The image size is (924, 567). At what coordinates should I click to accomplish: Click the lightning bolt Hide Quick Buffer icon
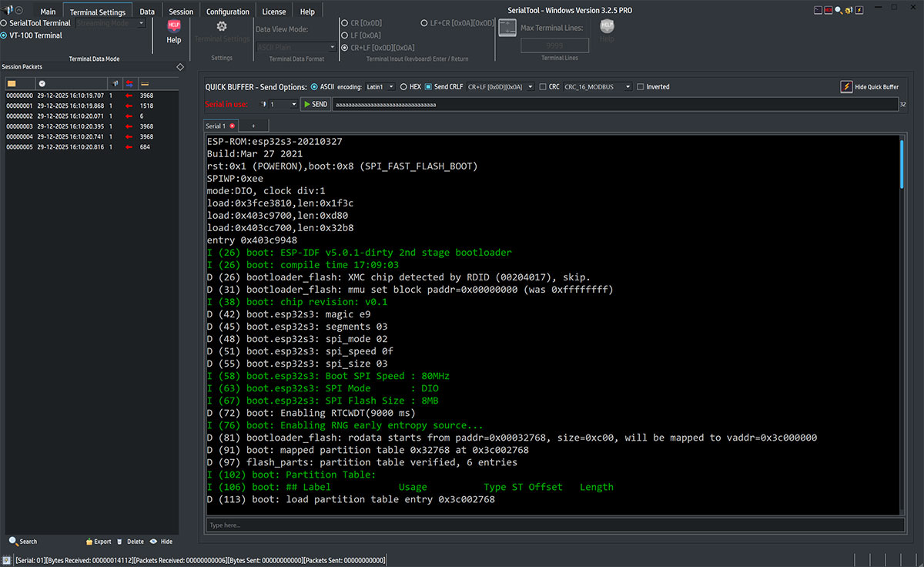click(x=846, y=87)
